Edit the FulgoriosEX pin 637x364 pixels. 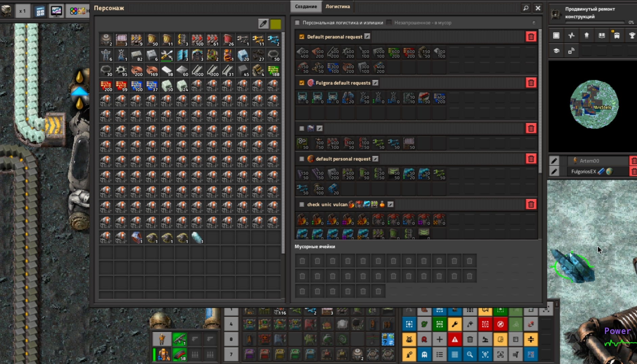(554, 172)
